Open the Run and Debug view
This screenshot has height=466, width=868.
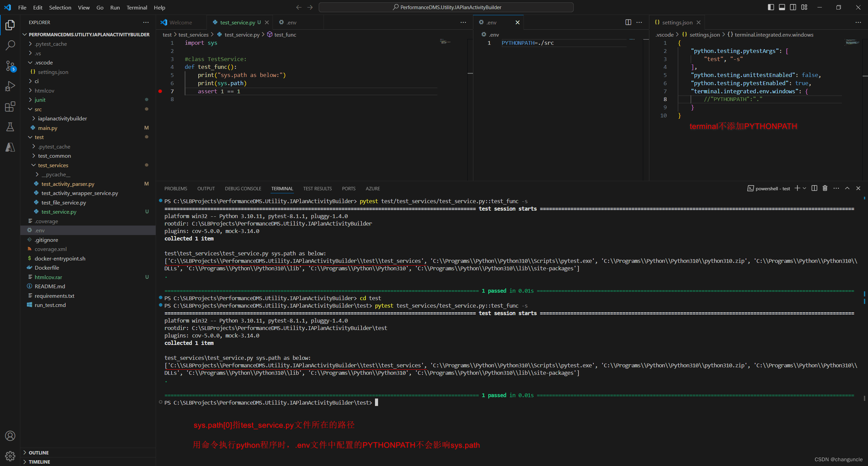tap(10, 86)
